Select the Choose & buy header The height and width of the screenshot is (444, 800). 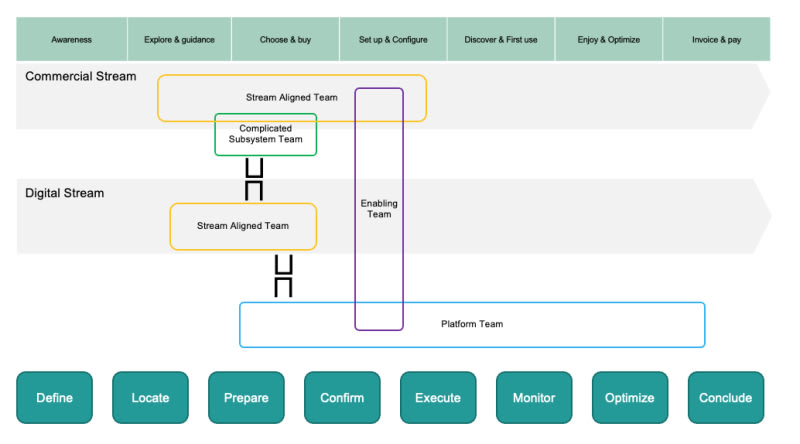[x=285, y=39]
